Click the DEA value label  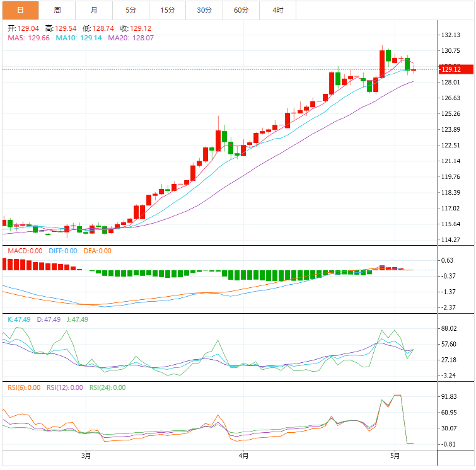coord(99,251)
